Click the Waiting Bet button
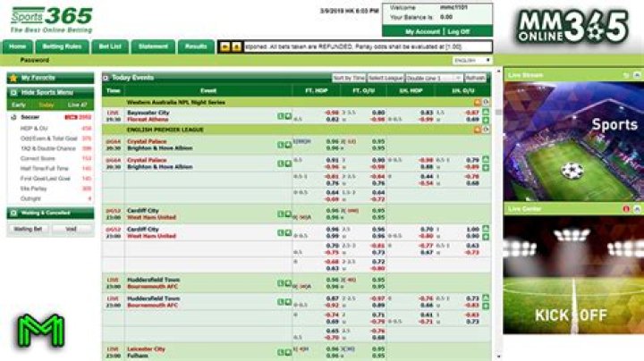Viewport: 644px width, 361px height. click(x=29, y=229)
